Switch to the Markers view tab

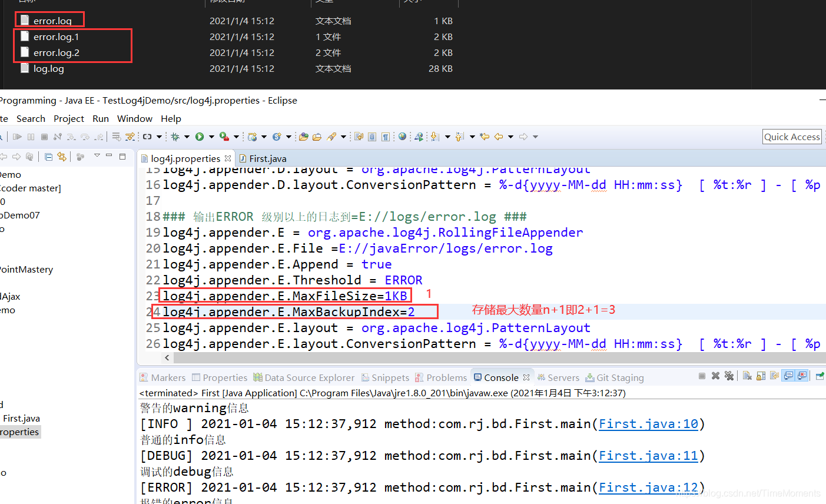coord(162,377)
